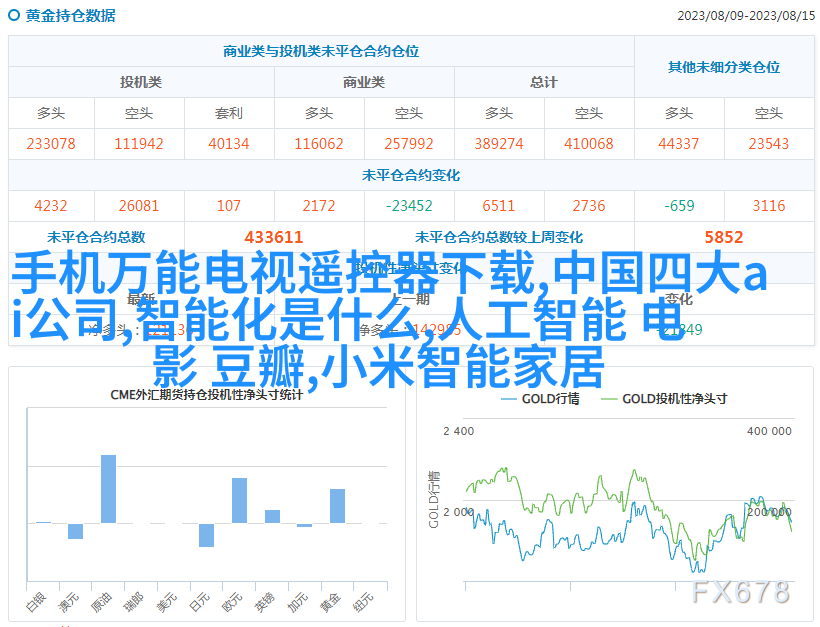The width and height of the screenshot is (820, 627).
Task: Click the change value 2736
Action: pos(589,206)
